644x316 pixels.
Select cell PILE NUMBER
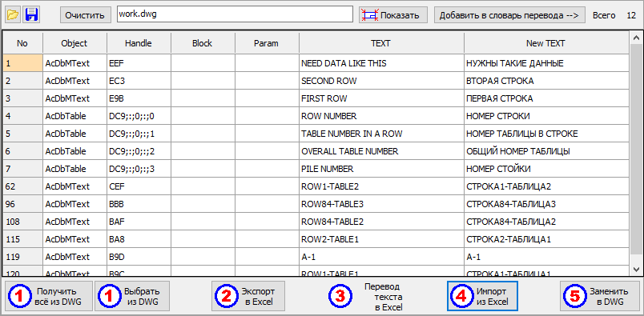(381, 169)
